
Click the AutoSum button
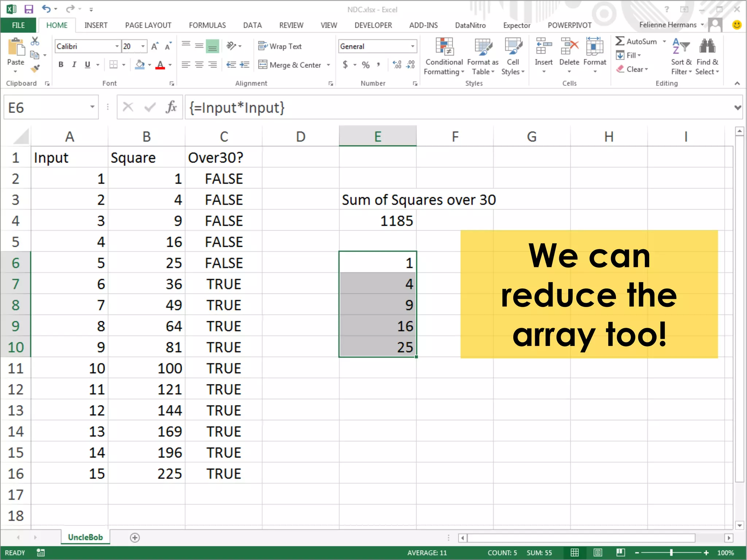click(x=636, y=41)
